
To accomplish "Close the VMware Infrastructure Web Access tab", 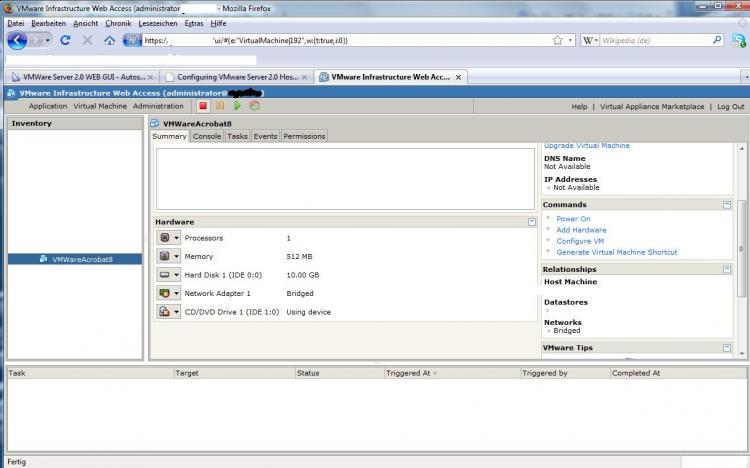I will tap(458, 77).
